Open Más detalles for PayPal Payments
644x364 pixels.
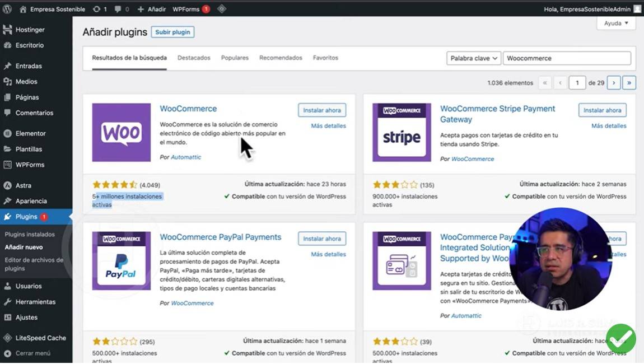[329, 254]
